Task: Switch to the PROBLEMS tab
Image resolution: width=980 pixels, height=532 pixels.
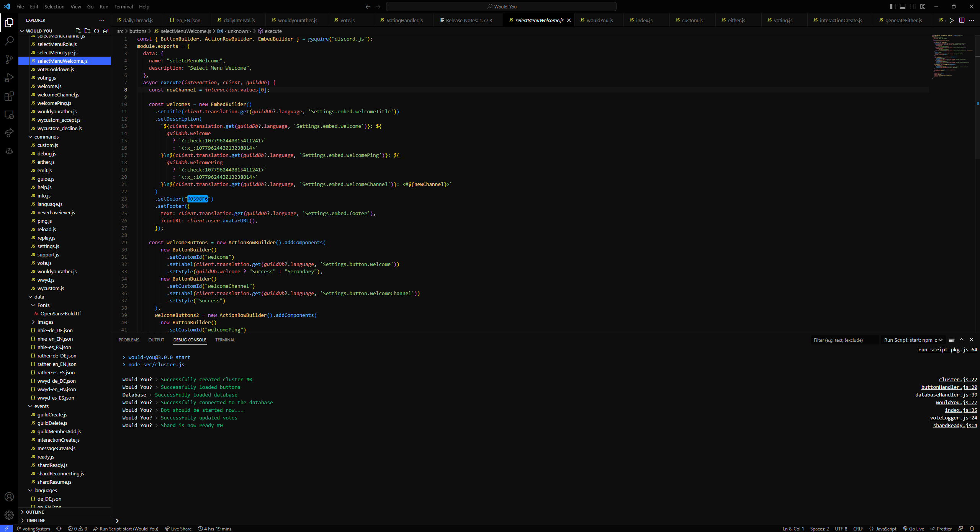Action: click(129, 340)
